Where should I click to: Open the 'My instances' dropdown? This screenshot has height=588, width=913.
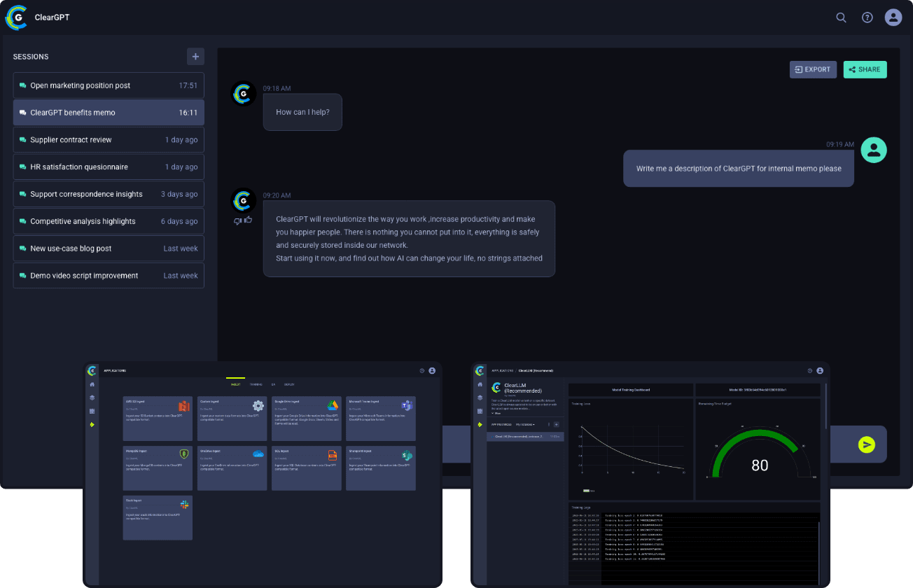click(x=525, y=424)
